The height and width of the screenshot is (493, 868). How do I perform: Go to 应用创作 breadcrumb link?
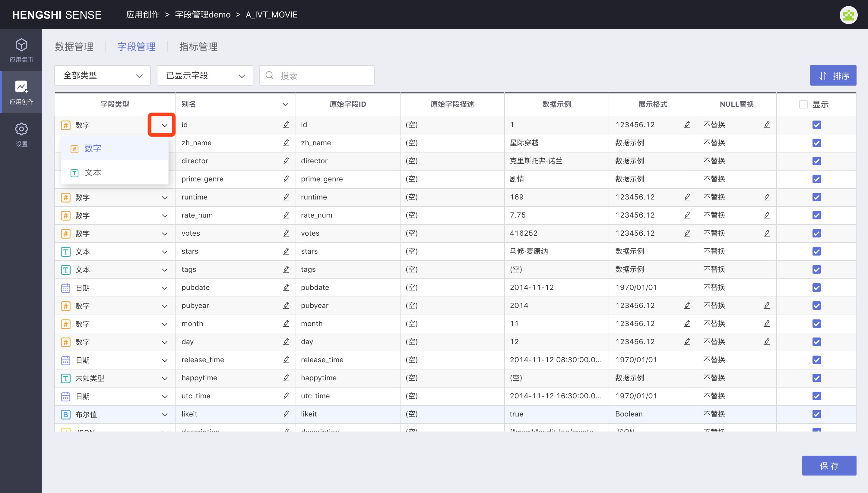[x=143, y=14]
